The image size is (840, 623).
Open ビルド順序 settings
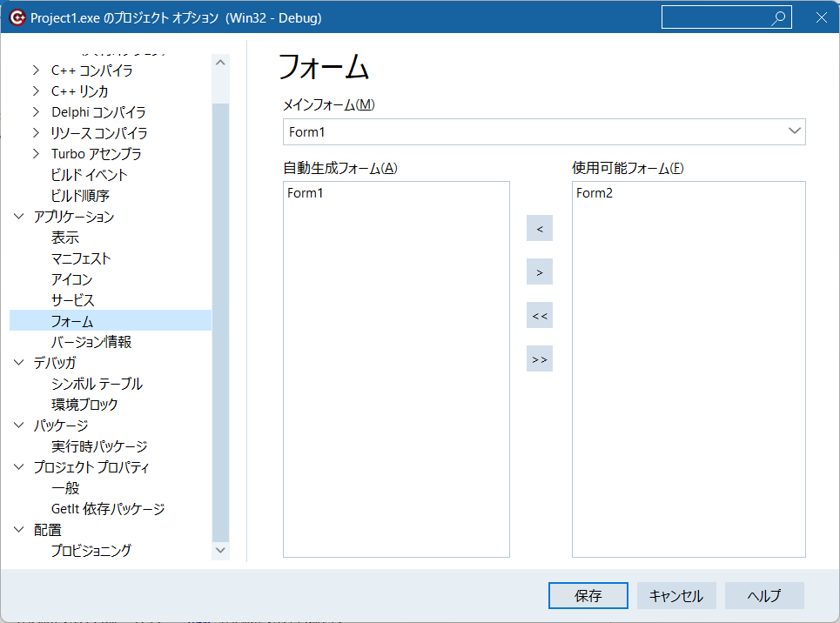pyautogui.click(x=80, y=196)
